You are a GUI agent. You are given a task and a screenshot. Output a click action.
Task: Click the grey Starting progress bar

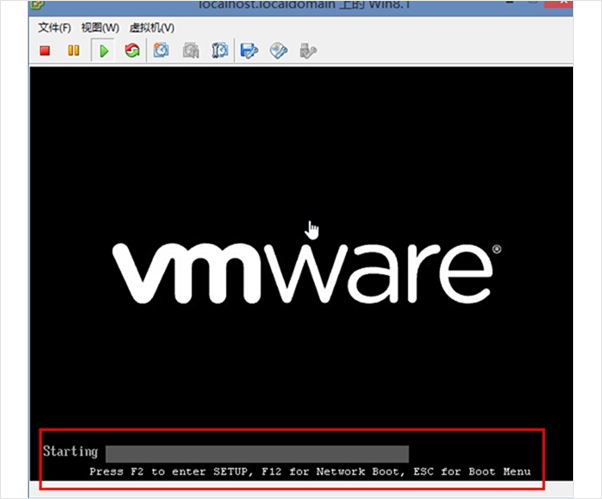(257, 454)
